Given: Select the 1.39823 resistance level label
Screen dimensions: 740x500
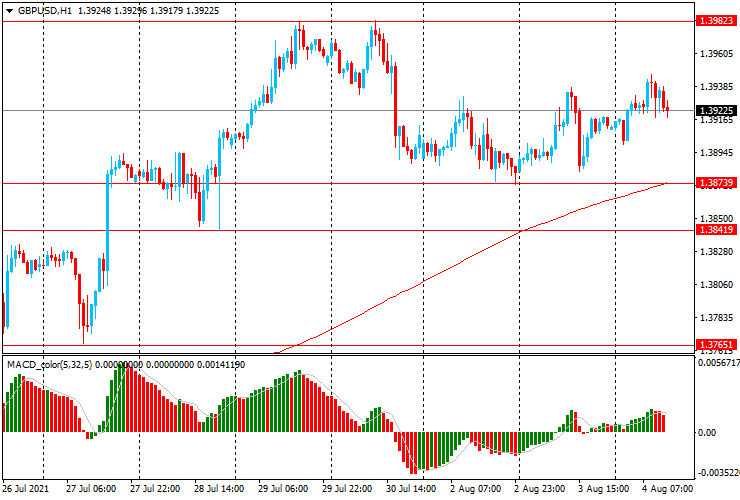Looking at the screenshot, I should pyautogui.click(x=716, y=21).
